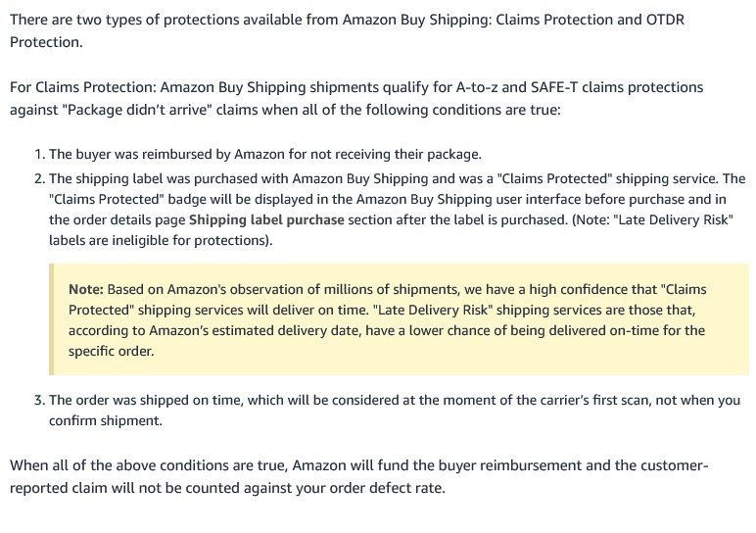Click "confirm shipment." ending item three

pyautogui.click(x=106, y=420)
